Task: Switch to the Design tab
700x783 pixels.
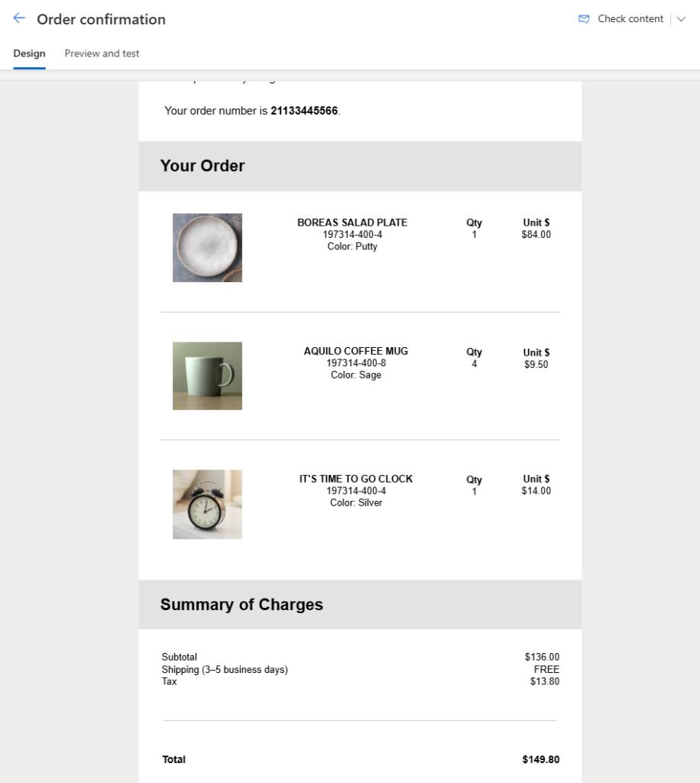Action: 29,54
